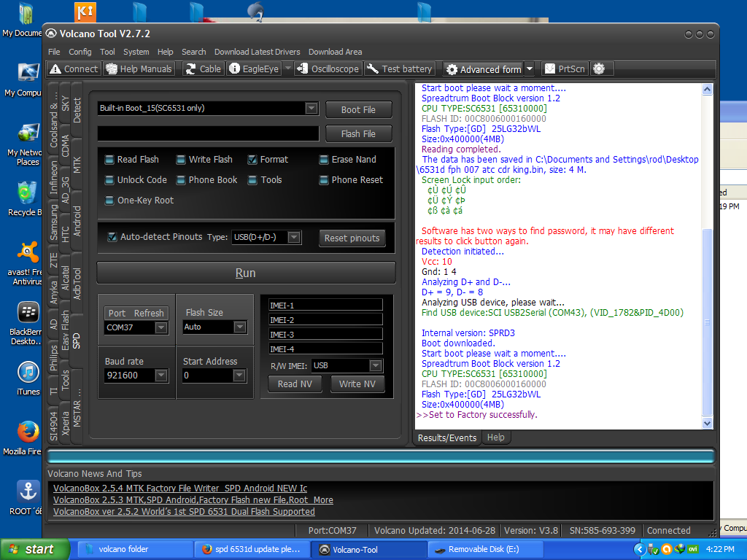Click the Read NV button

295,384
